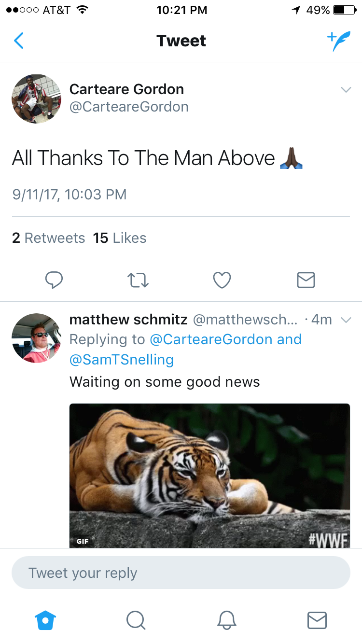Tap the Tweet your reply field
This screenshot has height=644, width=362.
181,573
